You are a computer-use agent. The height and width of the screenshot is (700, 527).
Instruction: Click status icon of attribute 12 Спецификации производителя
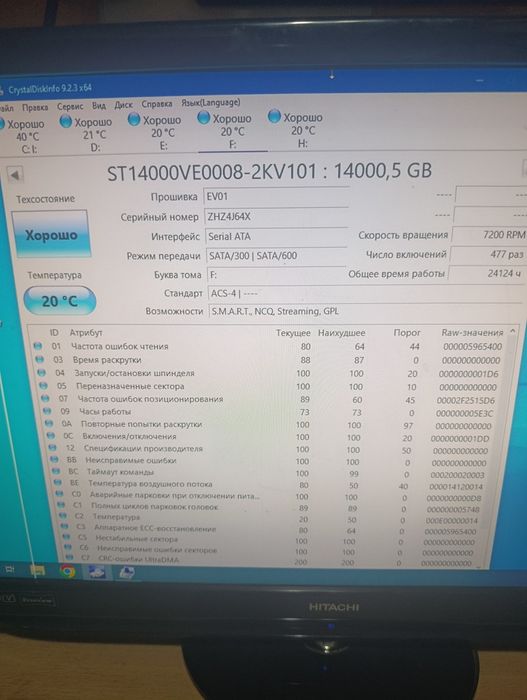(52, 447)
